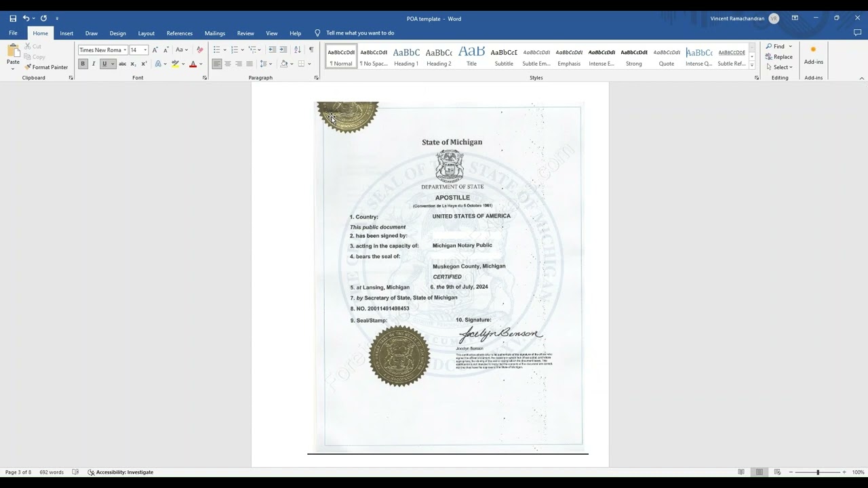The image size is (868, 488).
Task: Switch to the Insert tab
Action: tap(66, 33)
